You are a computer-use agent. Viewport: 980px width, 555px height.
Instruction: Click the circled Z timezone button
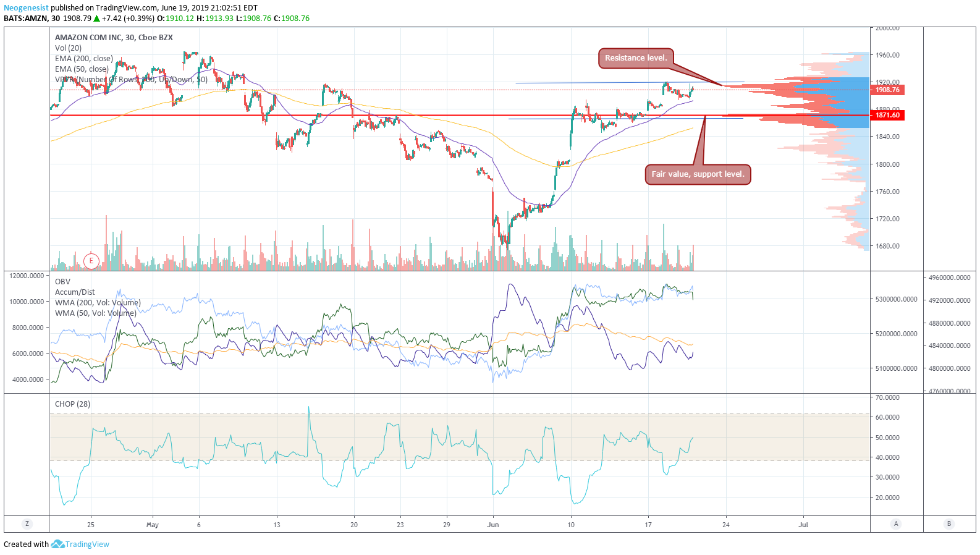27,524
